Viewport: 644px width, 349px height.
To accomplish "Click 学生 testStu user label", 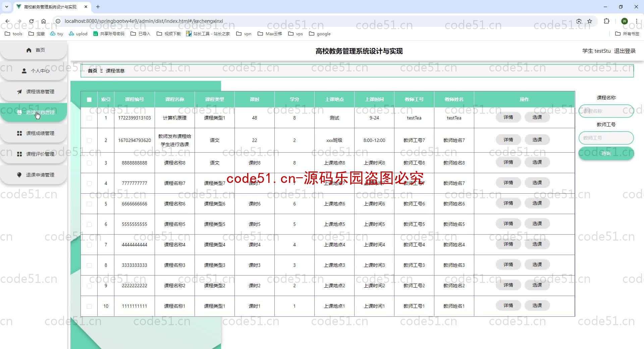I will point(596,51).
